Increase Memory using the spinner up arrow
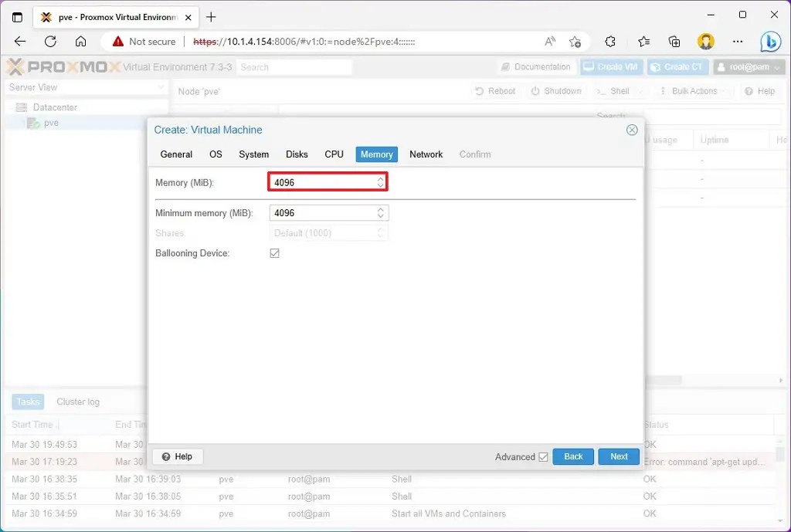 (379, 178)
